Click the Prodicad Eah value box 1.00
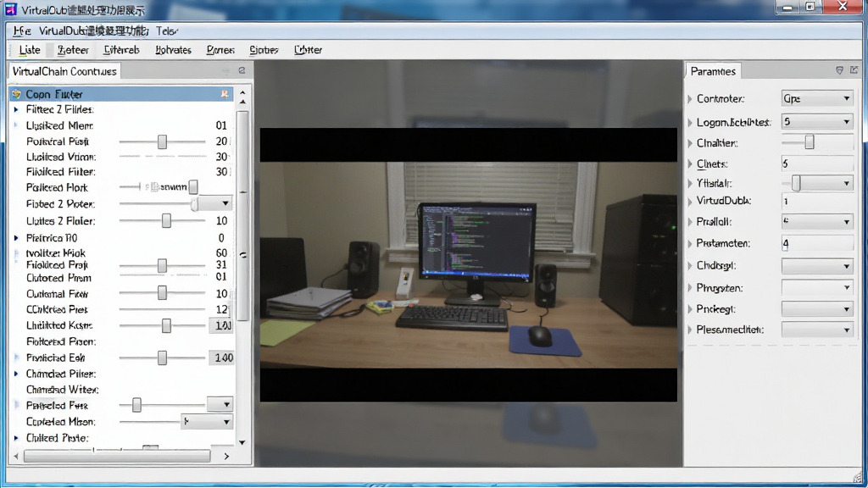868x488 pixels. click(221, 358)
